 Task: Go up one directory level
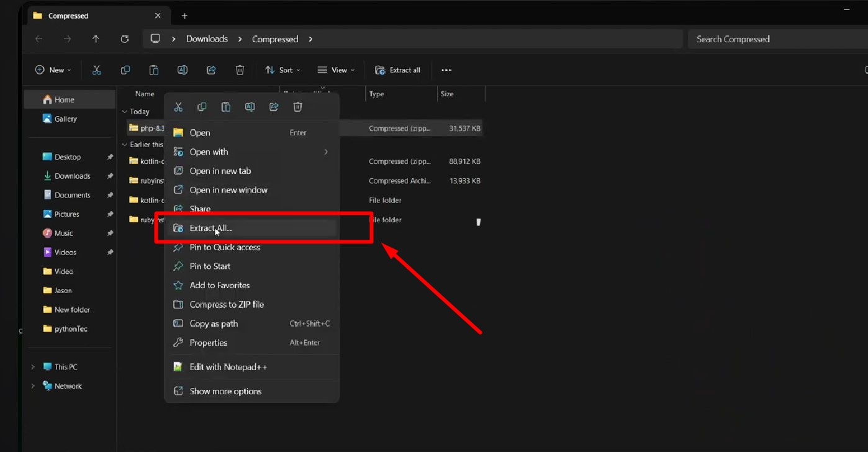click(x=96, y=39)
